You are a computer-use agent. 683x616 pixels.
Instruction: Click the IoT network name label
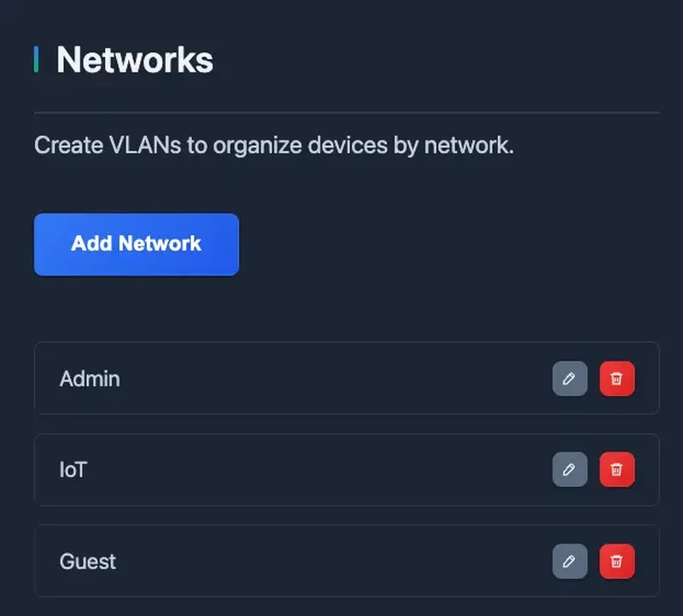75,469
